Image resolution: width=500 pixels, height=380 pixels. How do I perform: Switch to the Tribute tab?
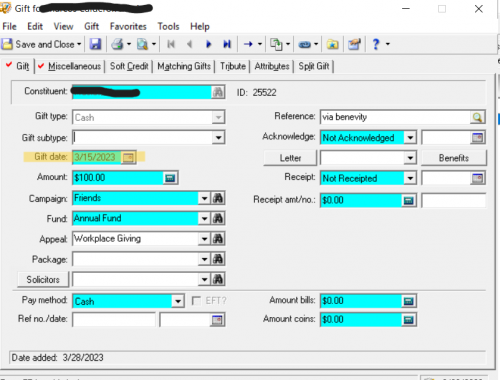point(233,66)
